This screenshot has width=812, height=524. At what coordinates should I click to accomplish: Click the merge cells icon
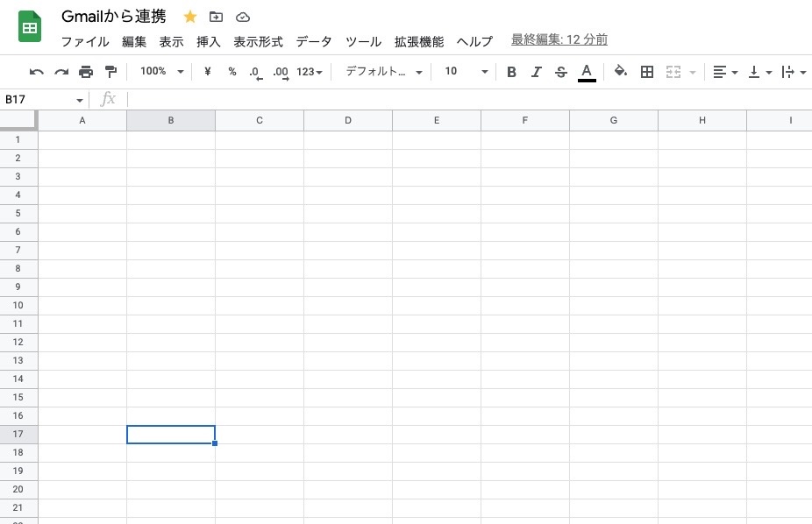[673, 72]
